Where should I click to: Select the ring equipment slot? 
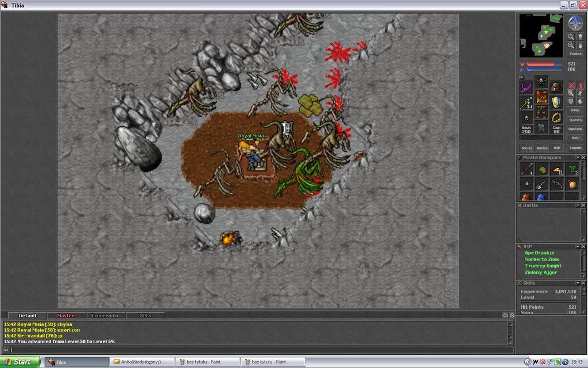[526, 118]
